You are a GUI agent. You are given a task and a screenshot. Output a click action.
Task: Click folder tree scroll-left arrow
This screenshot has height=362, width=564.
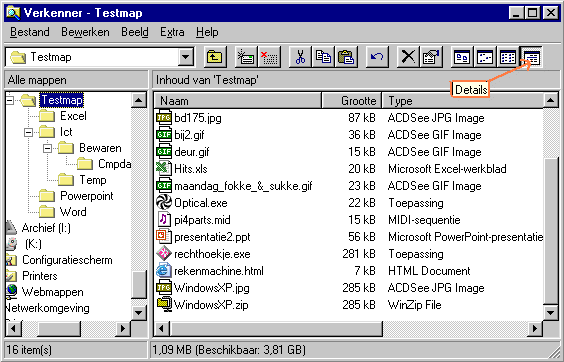point(14,328)
